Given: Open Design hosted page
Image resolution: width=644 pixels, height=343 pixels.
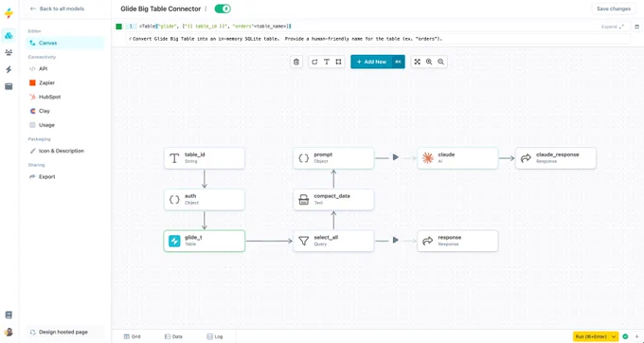Looking at the screenshot, I should [x=65, y=332].
